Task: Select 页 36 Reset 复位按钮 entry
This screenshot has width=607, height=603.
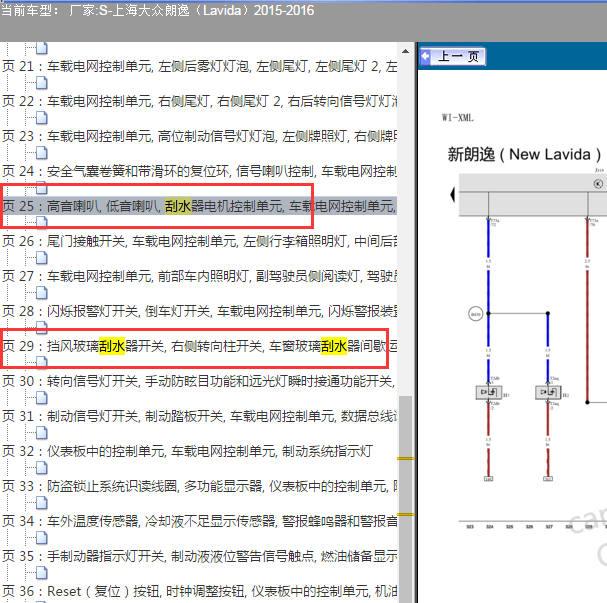Action: [x=199, y=591]
